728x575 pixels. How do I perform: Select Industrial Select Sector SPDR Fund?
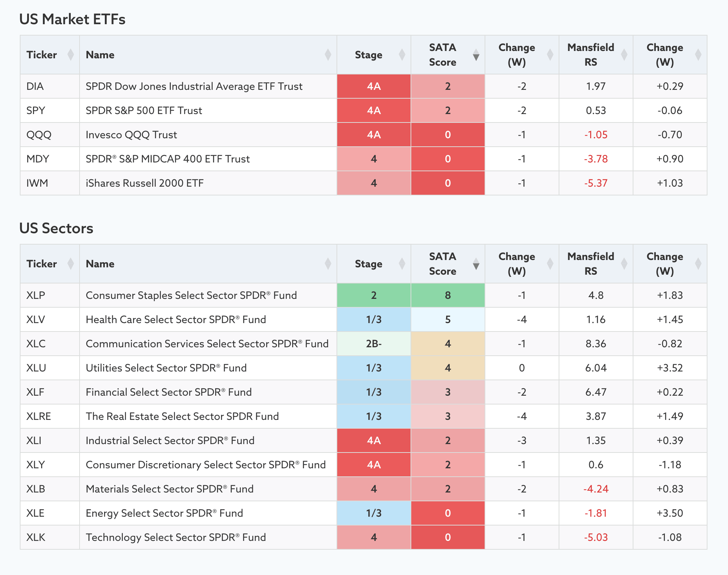(170, 440)
